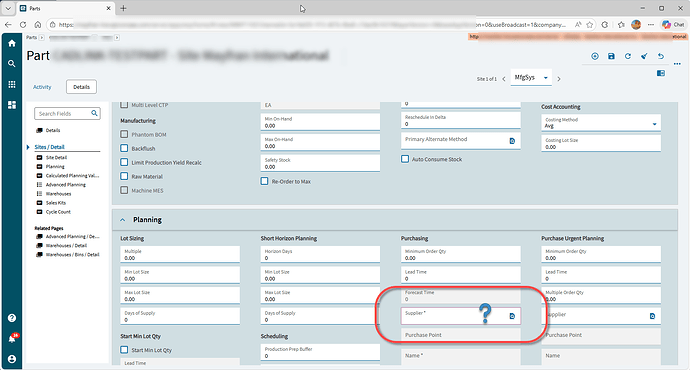Toggle the side panel layout icon
The height and width of the screenshot is (370, 690).
(661, 73)
